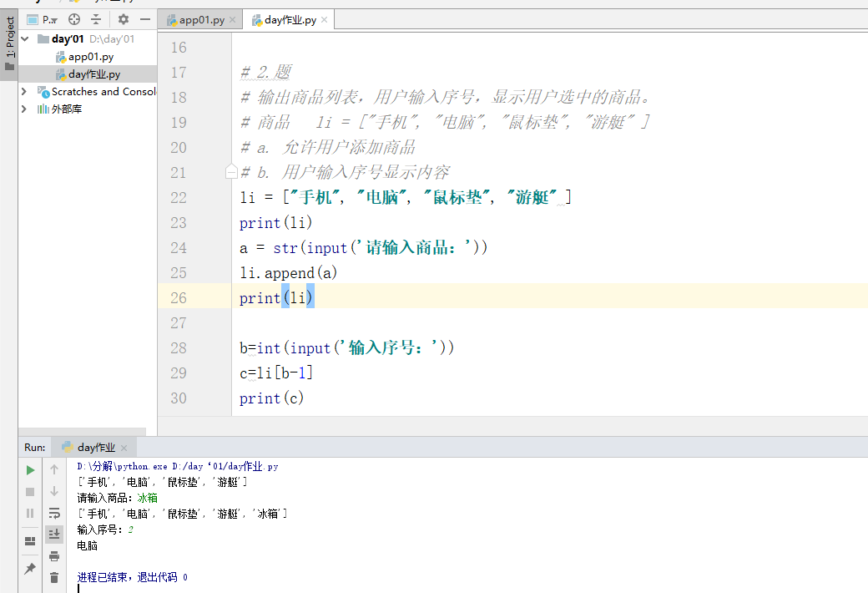Image resolution: width=868 pixels, height=593 pixels.
Task: Toggle scroll to end in console
Action: click(53, 535)
